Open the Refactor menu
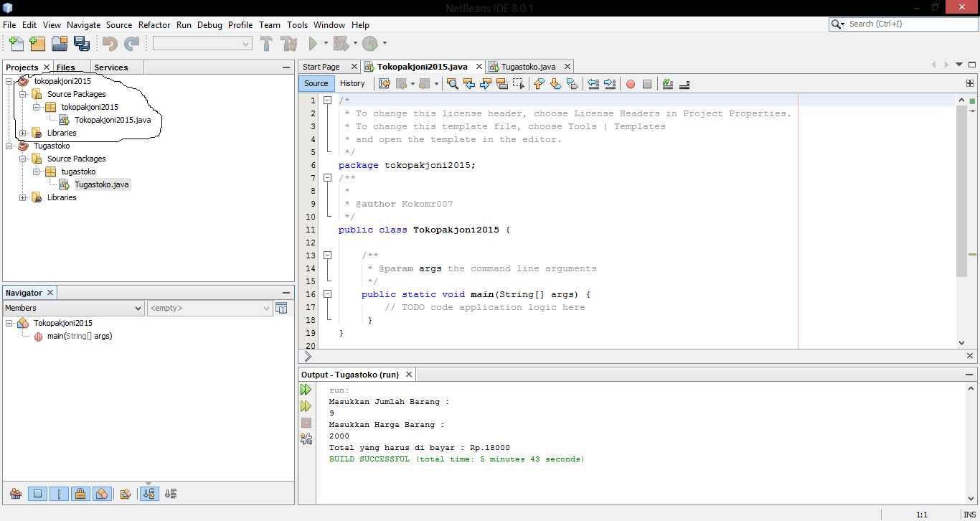 click(x=154, y=24)
